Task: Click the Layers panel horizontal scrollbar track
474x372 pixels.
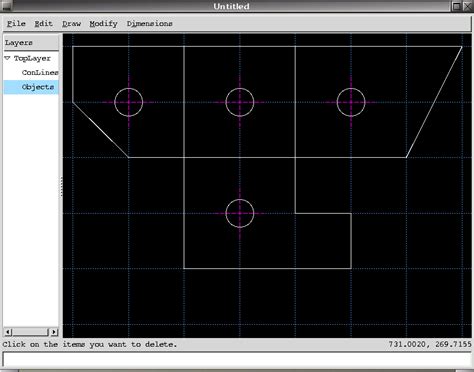Action: click(x=31, y=332)
